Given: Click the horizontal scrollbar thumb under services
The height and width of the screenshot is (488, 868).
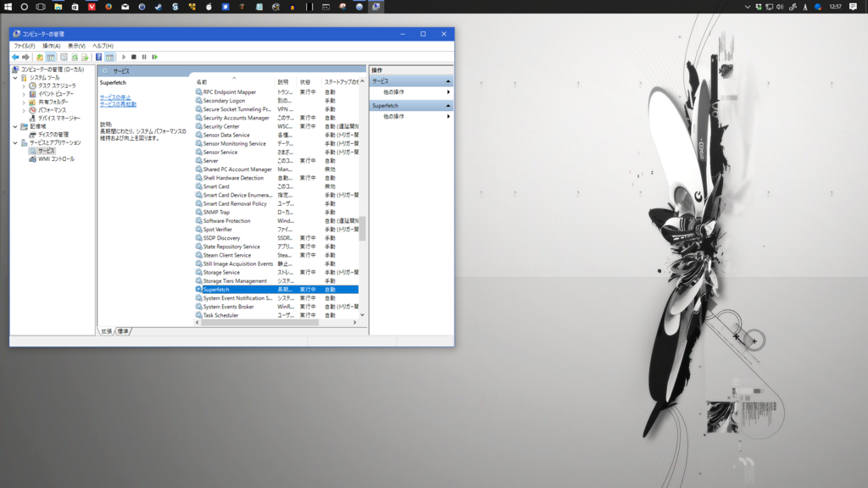Looking at the screenshot, I should pos(259,322).
